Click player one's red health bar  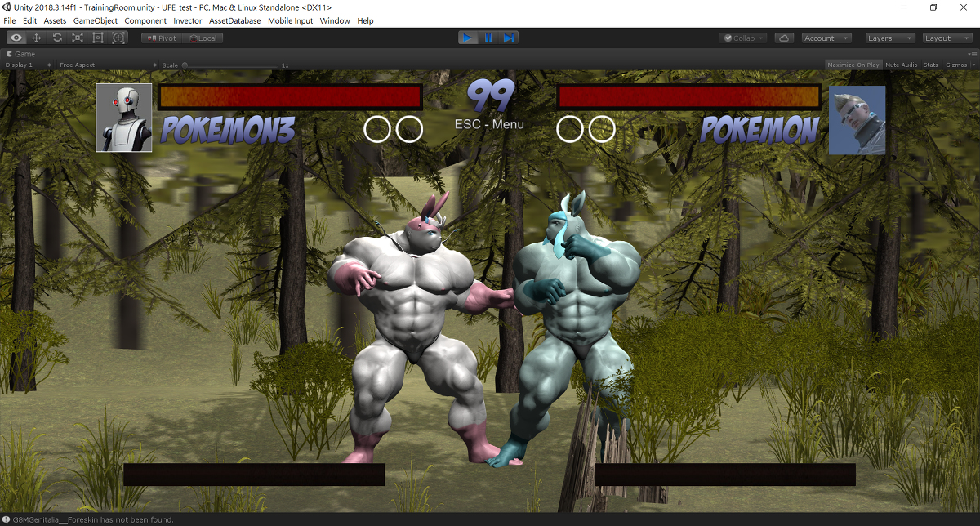290,96
